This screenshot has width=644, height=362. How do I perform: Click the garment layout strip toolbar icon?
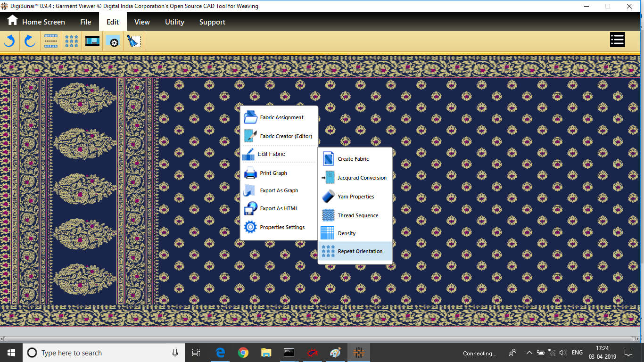(x=92, y=41)
